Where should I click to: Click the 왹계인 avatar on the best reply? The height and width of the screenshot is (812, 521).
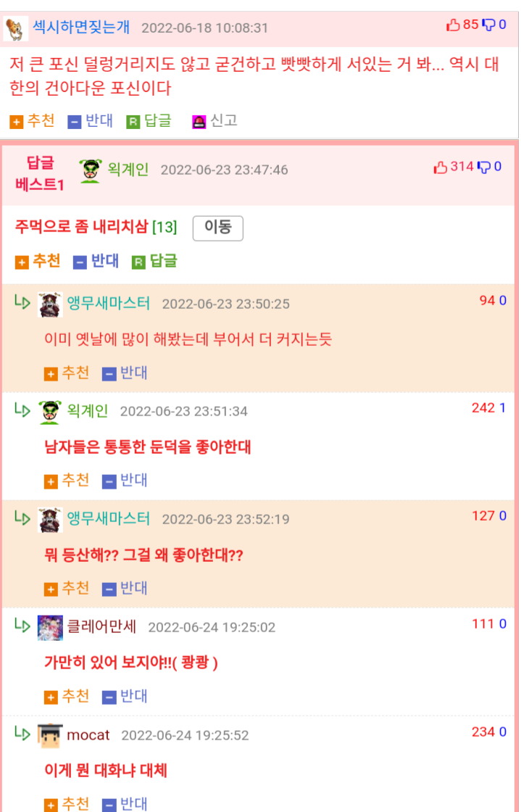coord(91,171)
